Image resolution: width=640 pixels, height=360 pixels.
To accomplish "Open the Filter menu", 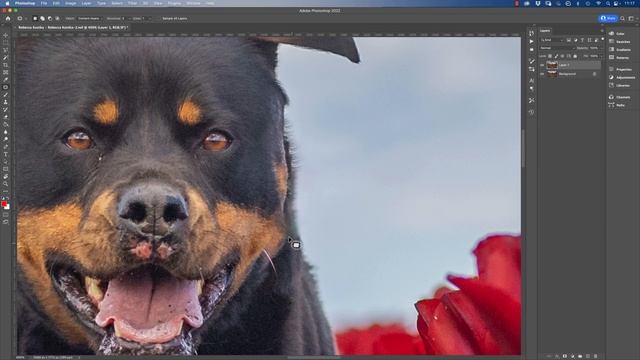I will click(x=132, y=3).
